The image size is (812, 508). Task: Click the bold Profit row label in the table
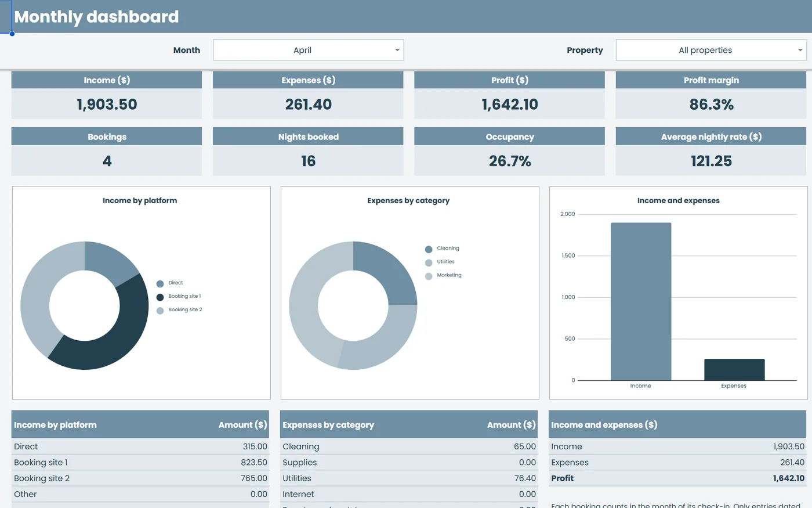click(x=562, y=478)
